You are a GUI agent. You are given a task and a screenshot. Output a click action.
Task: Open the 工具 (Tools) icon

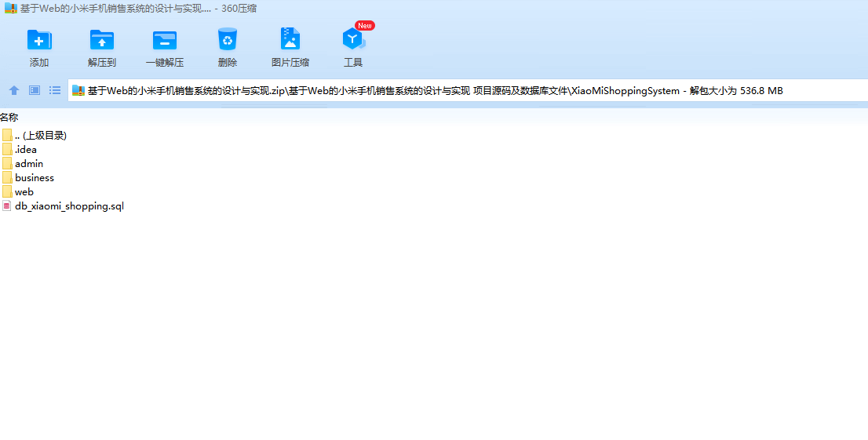point(353,39)
